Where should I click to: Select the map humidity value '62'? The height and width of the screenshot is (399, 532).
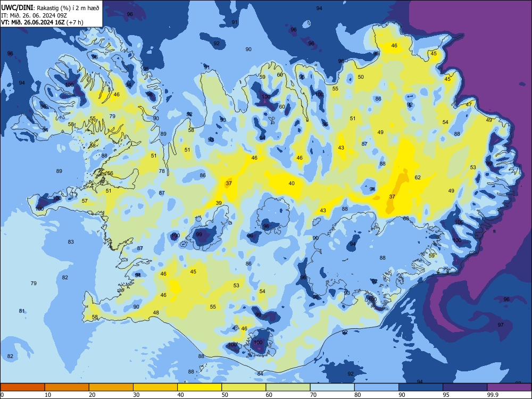(x=418, y=177)
